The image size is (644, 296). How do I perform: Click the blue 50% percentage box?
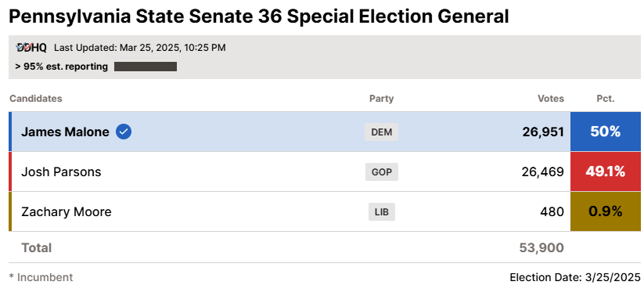click(x=606, y=132)
